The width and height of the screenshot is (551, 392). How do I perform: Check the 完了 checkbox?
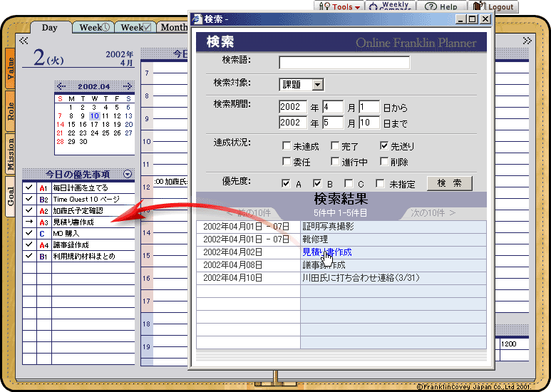[335, 145]
